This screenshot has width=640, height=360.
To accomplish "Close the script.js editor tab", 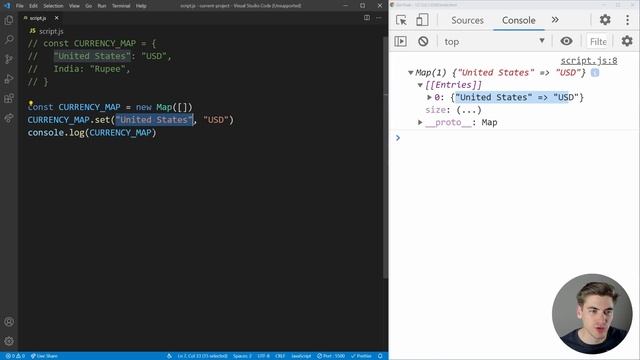I will coord(56,18).
